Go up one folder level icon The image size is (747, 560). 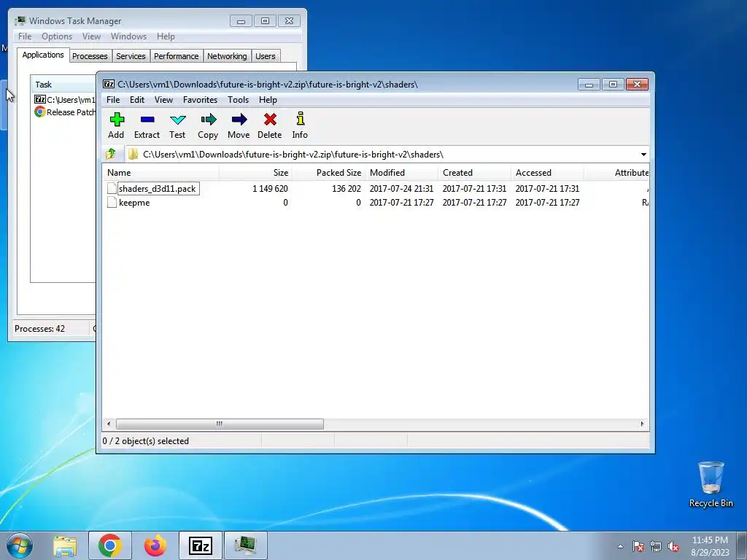(x=111, y=154)
